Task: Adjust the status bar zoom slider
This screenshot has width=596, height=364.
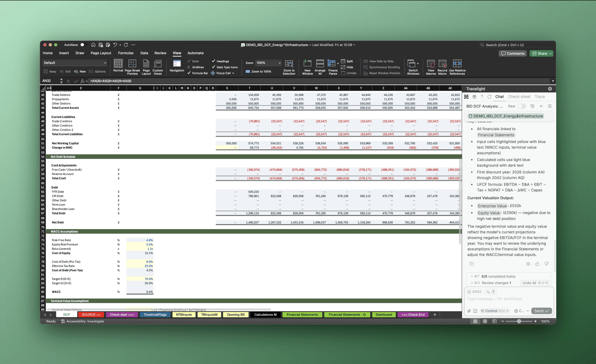Action: tap(519, 321)
